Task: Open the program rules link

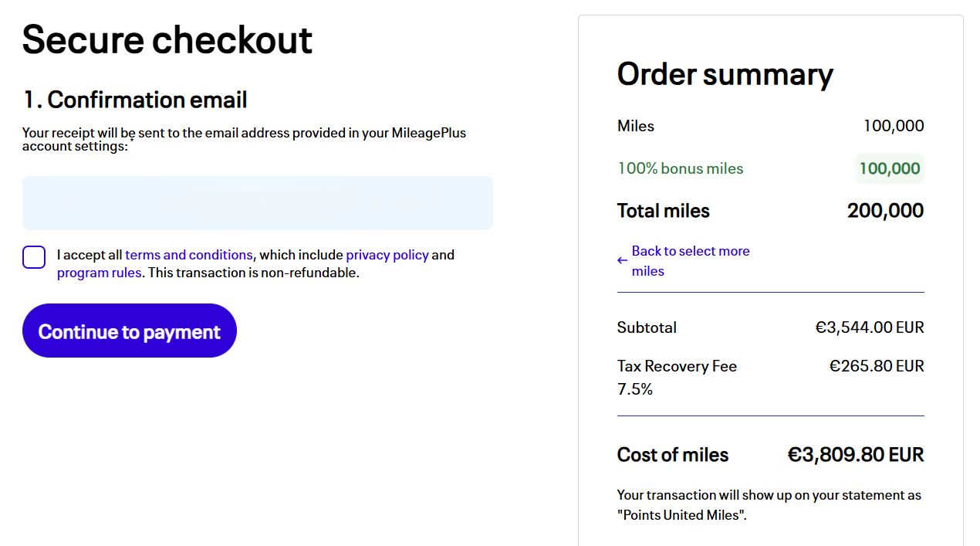Action: click(x=99, y=273)
